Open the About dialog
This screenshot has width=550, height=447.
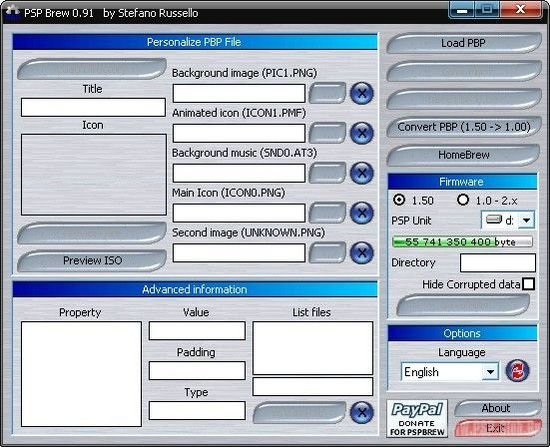pos(497,408)
